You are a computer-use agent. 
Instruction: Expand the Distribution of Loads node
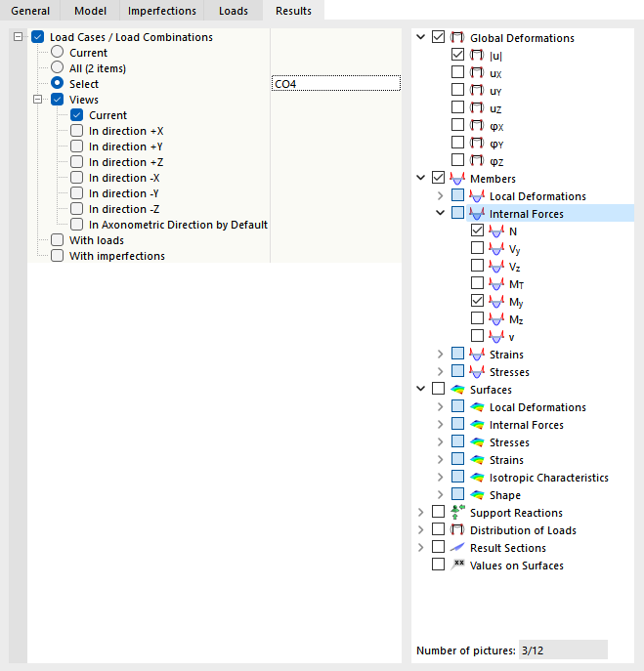tap(421, 529)
